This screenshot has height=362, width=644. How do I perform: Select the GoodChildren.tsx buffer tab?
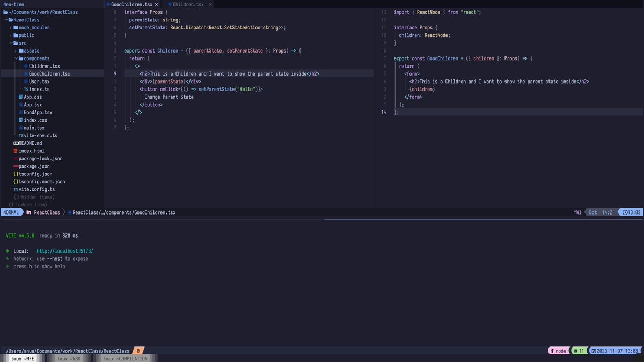(131, 4)
